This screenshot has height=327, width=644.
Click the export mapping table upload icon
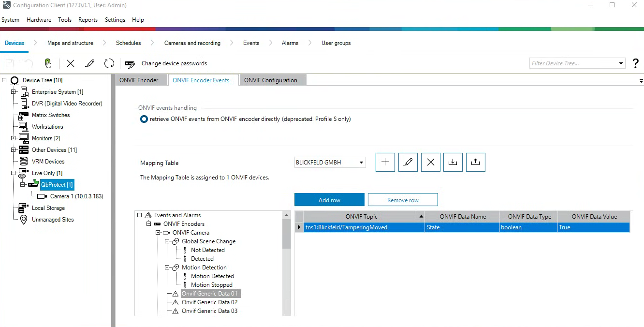point(475,163)
